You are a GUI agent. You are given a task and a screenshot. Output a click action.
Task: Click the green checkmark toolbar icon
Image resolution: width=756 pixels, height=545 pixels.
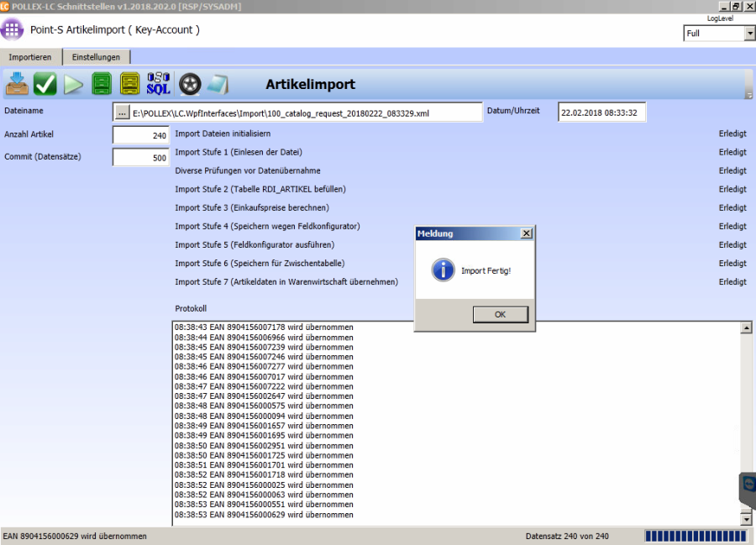(x=45, y=84)
